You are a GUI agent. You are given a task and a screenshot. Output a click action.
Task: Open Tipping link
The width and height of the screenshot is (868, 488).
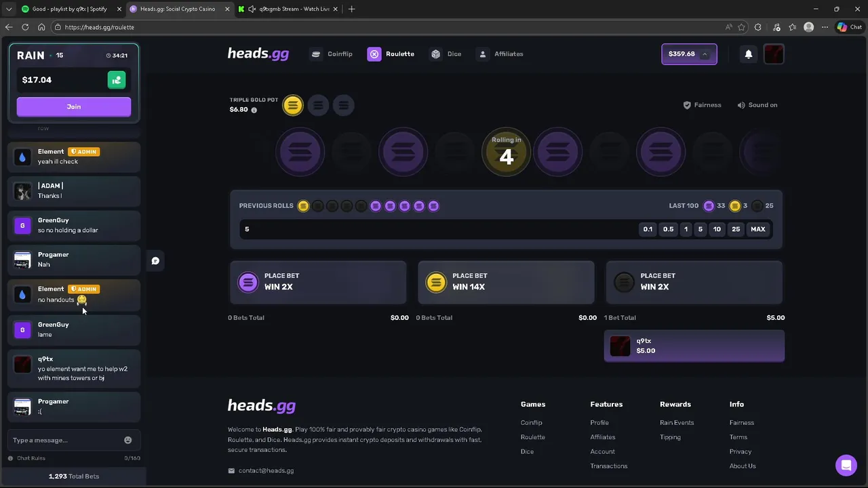670,437
